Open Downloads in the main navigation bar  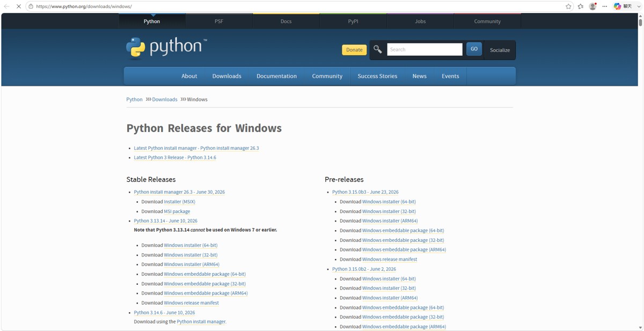pyautogui.click(x=226, y=76)
